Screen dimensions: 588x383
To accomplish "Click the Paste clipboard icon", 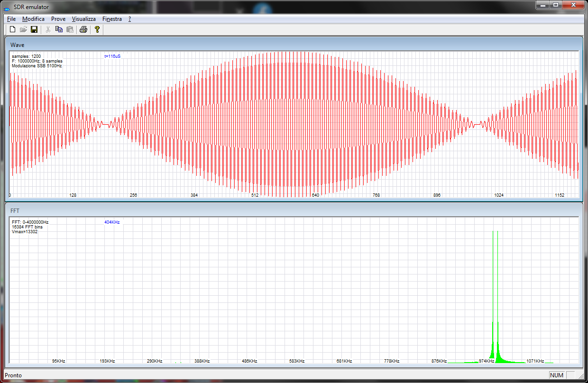I will coord(70,30).
